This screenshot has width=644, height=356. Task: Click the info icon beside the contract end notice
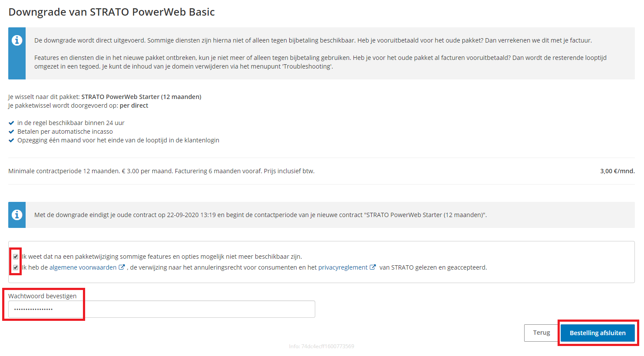tap(17, 215)
